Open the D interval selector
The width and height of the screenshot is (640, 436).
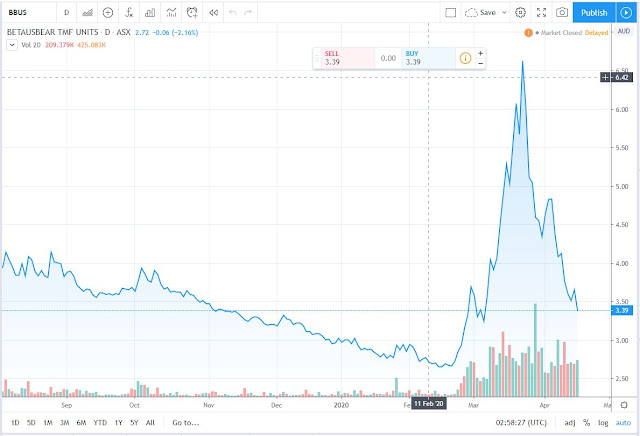point(67,13)
